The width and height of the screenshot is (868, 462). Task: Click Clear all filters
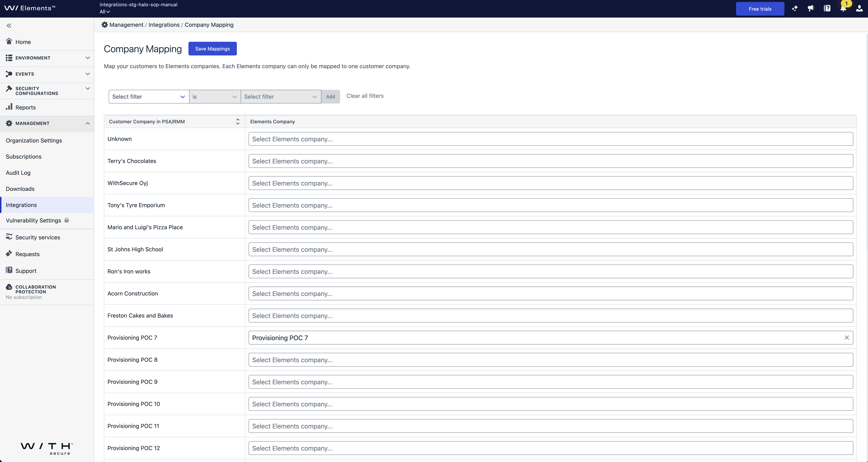(x=365, y=96)
